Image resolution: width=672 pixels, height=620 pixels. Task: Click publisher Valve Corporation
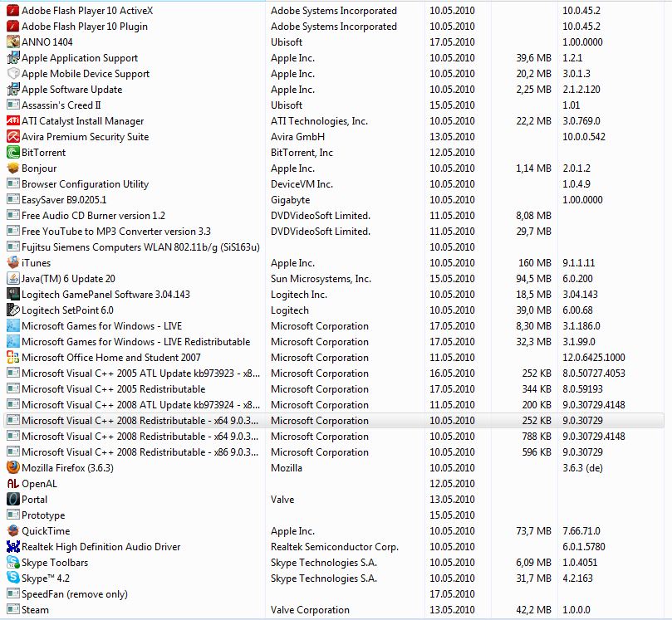point(310,610)
